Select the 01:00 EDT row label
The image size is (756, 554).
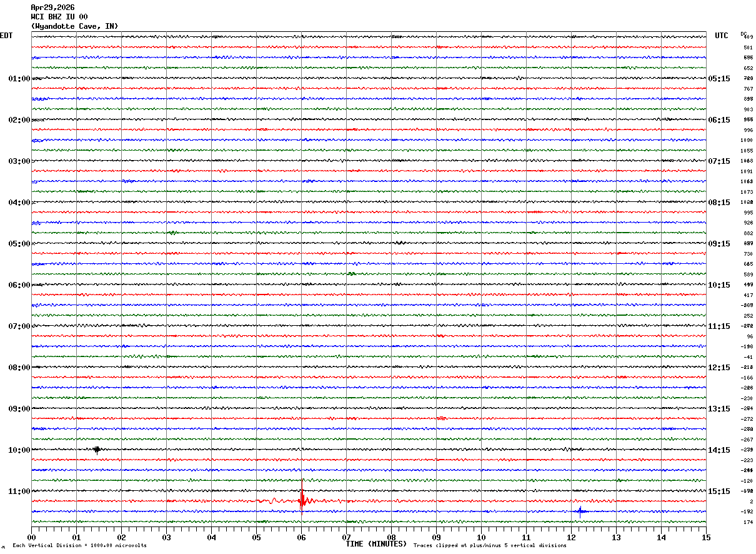pyautogui.click(x=19, y=79)
